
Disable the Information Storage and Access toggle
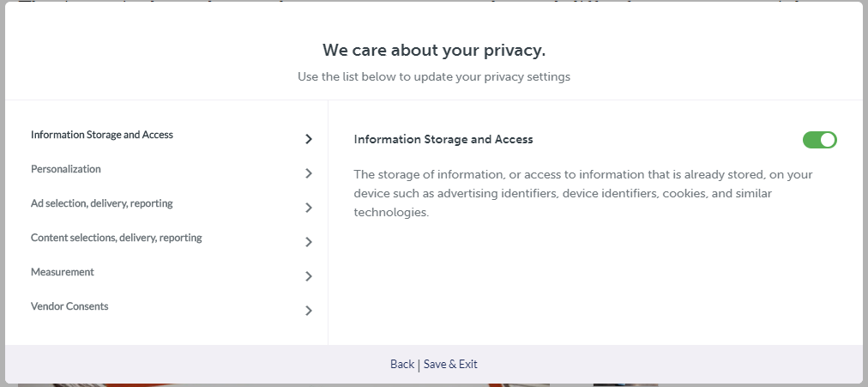[x=820, y=140]
